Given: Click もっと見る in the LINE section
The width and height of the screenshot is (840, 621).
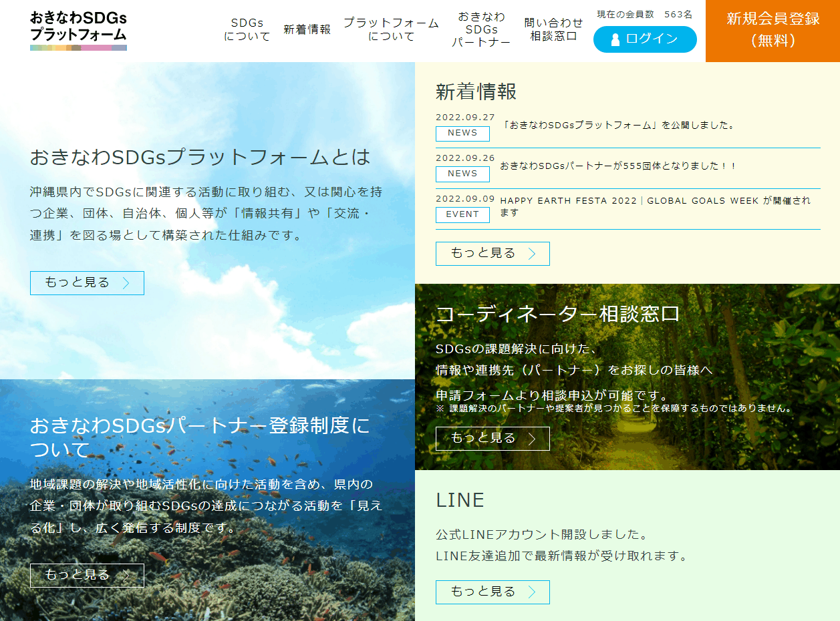Looking at the screenshot, I should [x=493, y=592].
